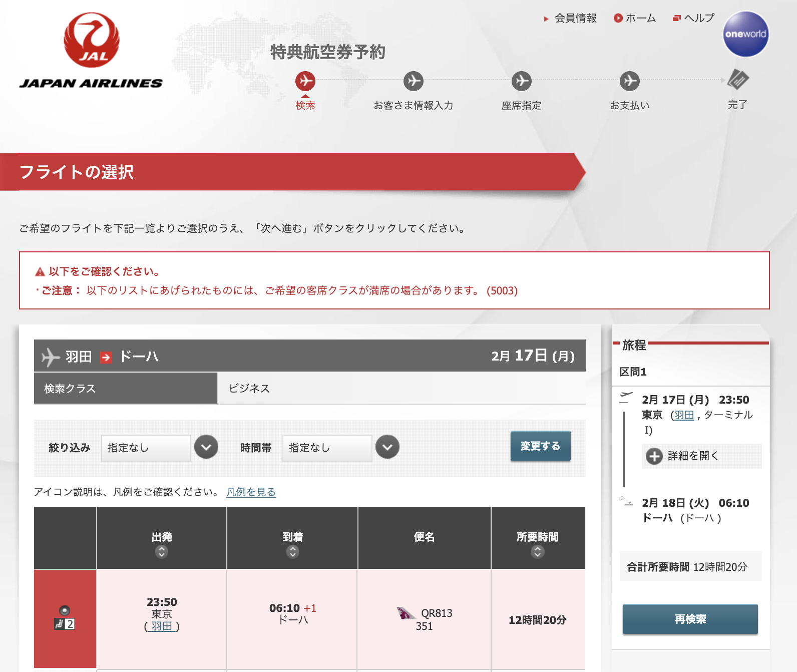Viewport: 797px width, 672px height.
Task: Click the 絞り込み 指定なし select field
Action: 146,448
